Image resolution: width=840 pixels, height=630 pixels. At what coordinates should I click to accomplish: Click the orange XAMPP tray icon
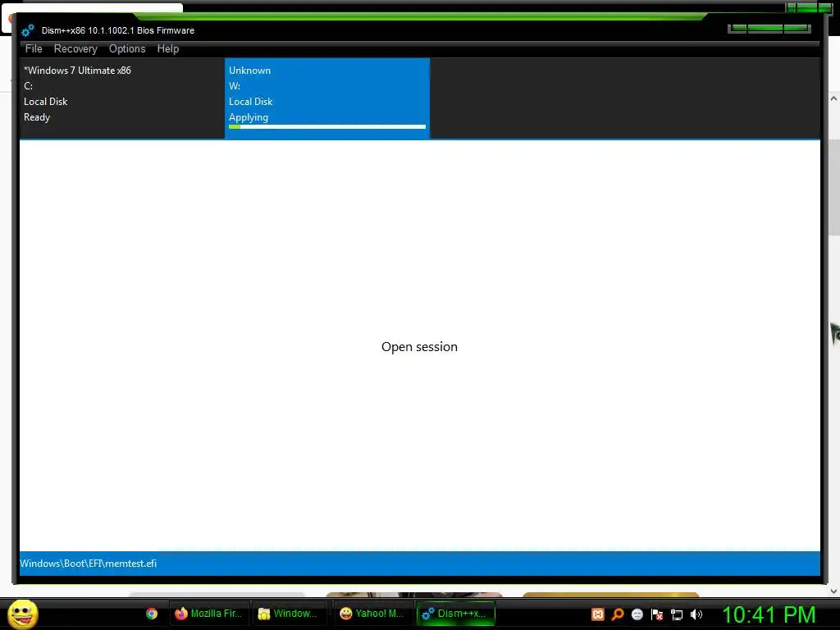[x=598, y=614]
